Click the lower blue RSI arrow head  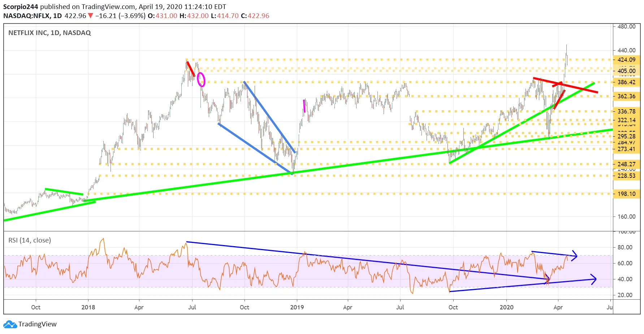[593, 279]
